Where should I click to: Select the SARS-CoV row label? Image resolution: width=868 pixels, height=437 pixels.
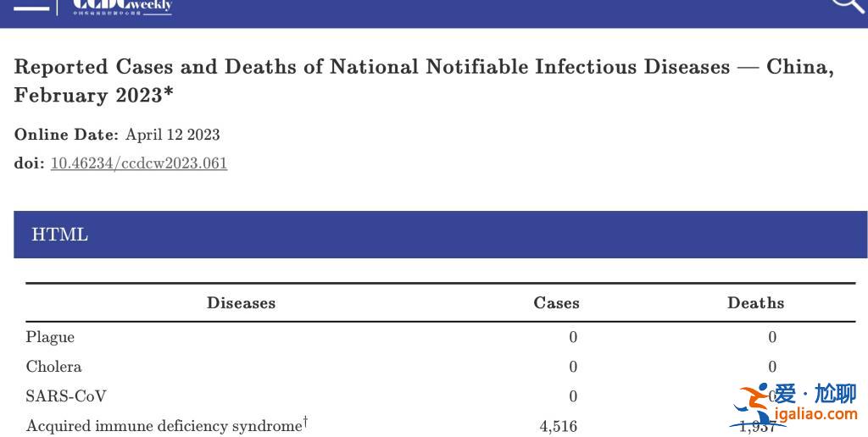click(x=66, y=396)
